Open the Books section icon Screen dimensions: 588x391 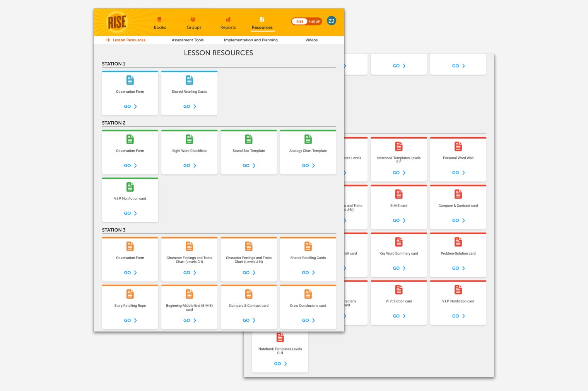[159, 19]
